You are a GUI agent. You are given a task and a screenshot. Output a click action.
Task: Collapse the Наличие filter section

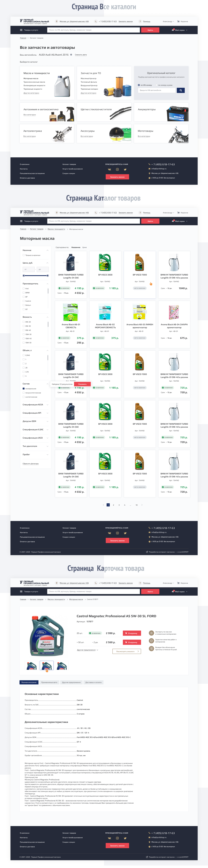click(47, 250)
